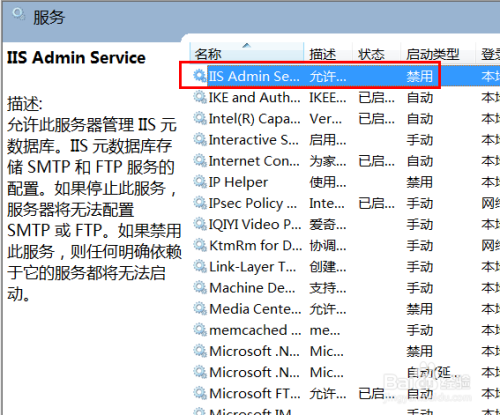
Task: Click the gear icon beside IQIYI Video P
Action: (200, 224)
